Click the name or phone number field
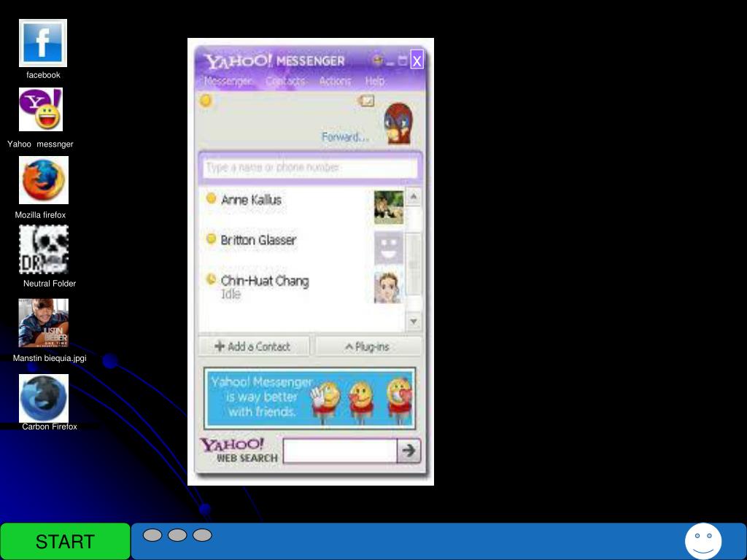This screenshot has width=747, height=560. (309, 168)
